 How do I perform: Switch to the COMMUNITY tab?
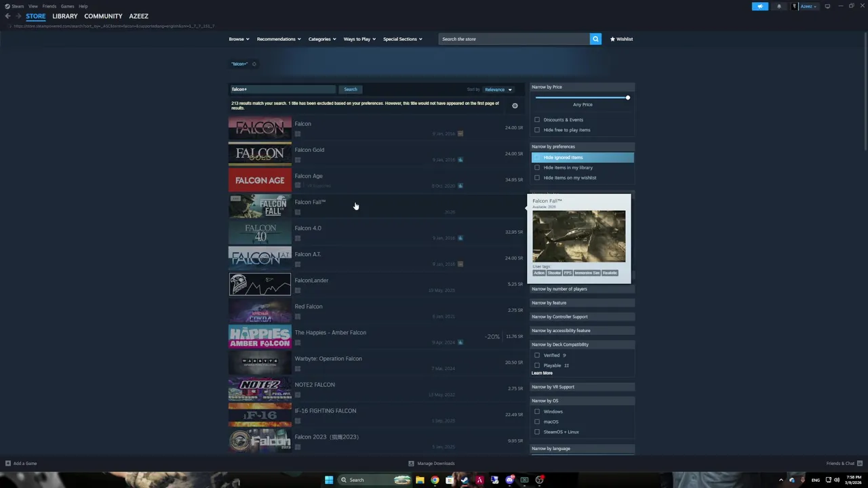click(x=103, y=16)
